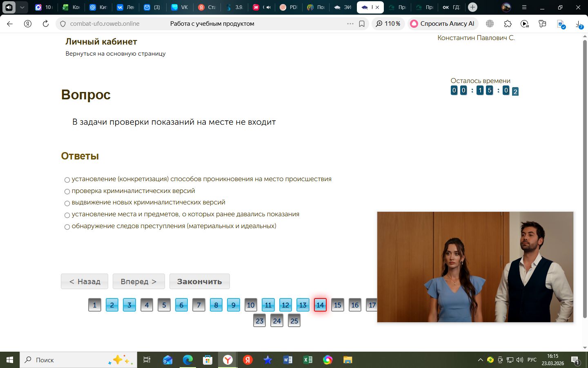
Task: Bookmark this page with the bookmark icon
Action: (x=362, y=24)
